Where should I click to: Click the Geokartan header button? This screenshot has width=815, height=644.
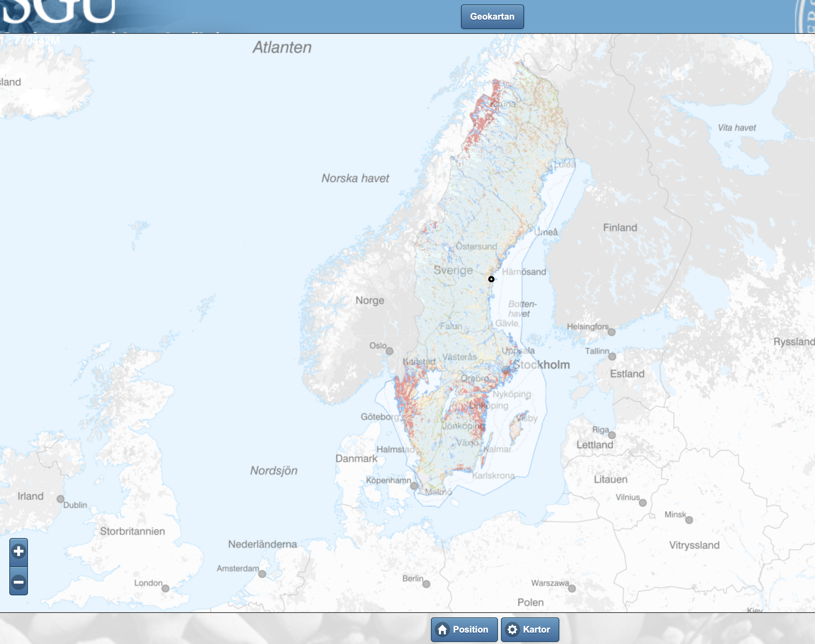click(x=492, y=17)
